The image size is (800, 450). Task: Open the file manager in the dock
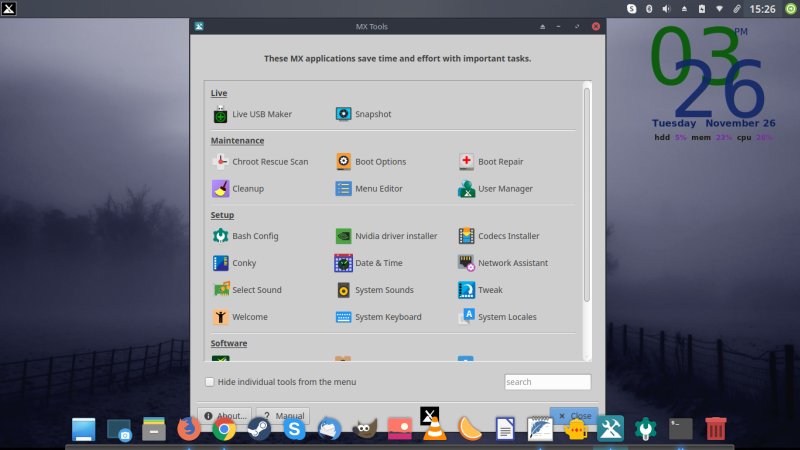click(x=154, y=429)
